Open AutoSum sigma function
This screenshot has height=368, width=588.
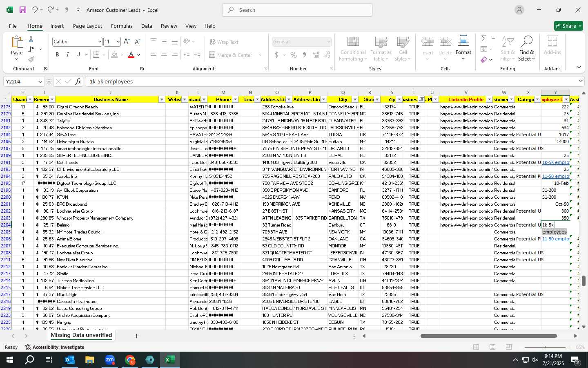point(484,38)
